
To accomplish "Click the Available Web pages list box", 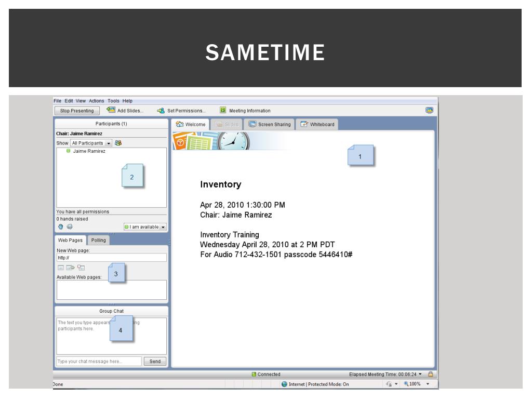I will 112,290.
